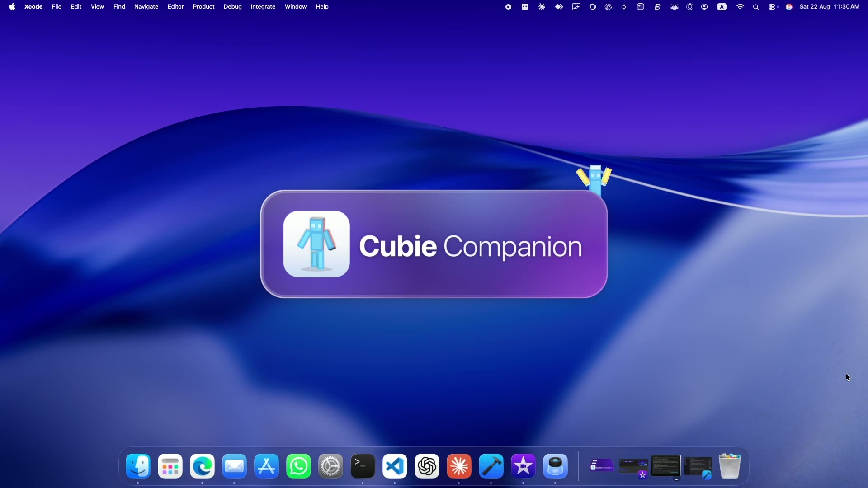Open Spotlight search magnifier in menu bar
Image resolution: width=868 pixels, height=488 pixels.
coord(756,7)
